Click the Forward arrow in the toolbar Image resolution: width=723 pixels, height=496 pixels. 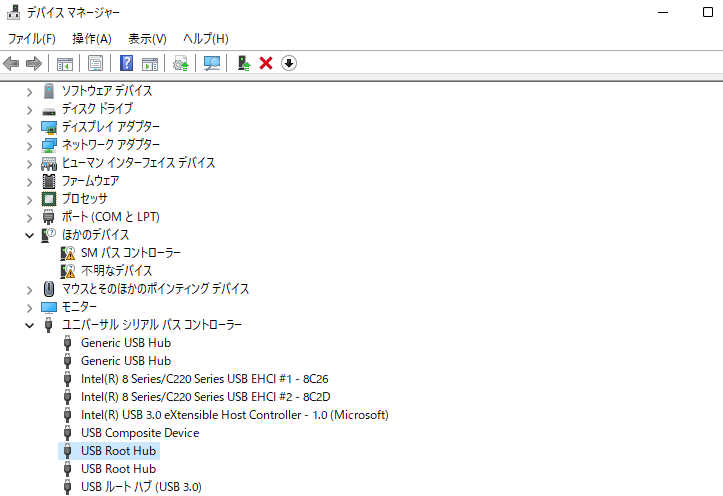[33, 63]
